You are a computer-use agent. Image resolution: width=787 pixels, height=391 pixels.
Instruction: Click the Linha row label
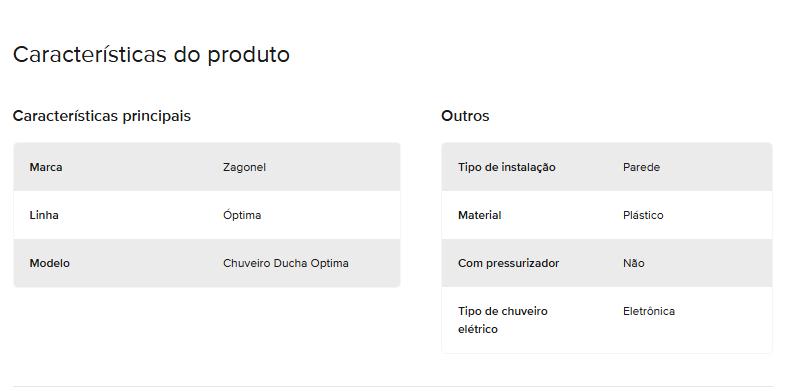[44, 215]
